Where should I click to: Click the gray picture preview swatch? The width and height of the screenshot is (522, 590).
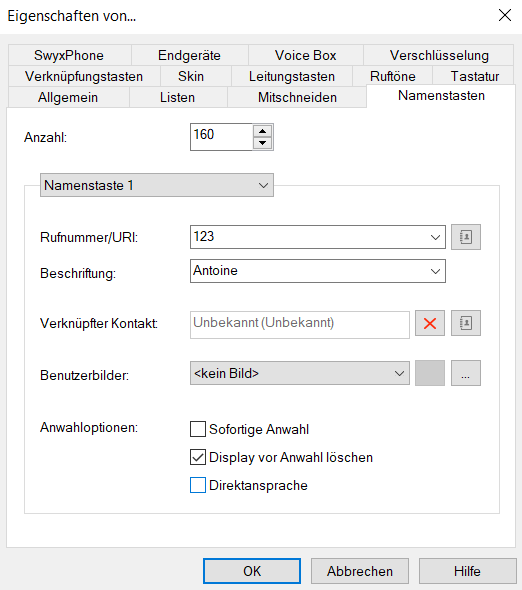point(430,373)
